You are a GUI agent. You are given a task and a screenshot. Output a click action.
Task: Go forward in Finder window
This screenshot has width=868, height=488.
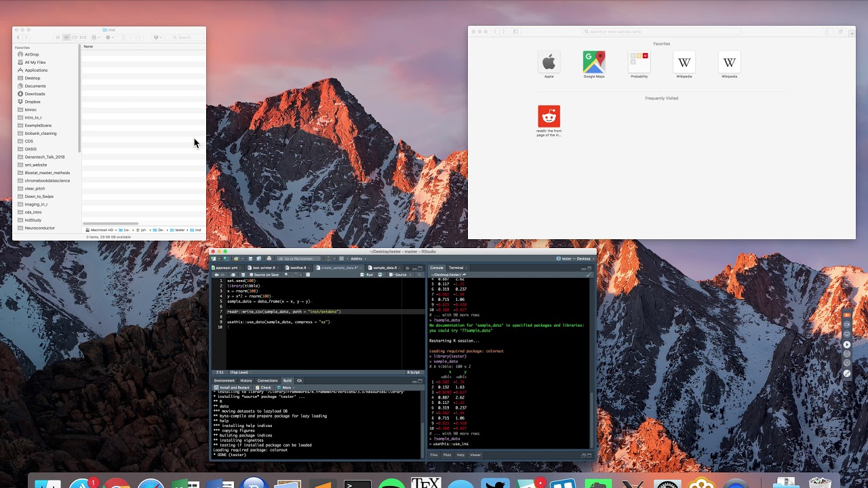tap(26, 37)
